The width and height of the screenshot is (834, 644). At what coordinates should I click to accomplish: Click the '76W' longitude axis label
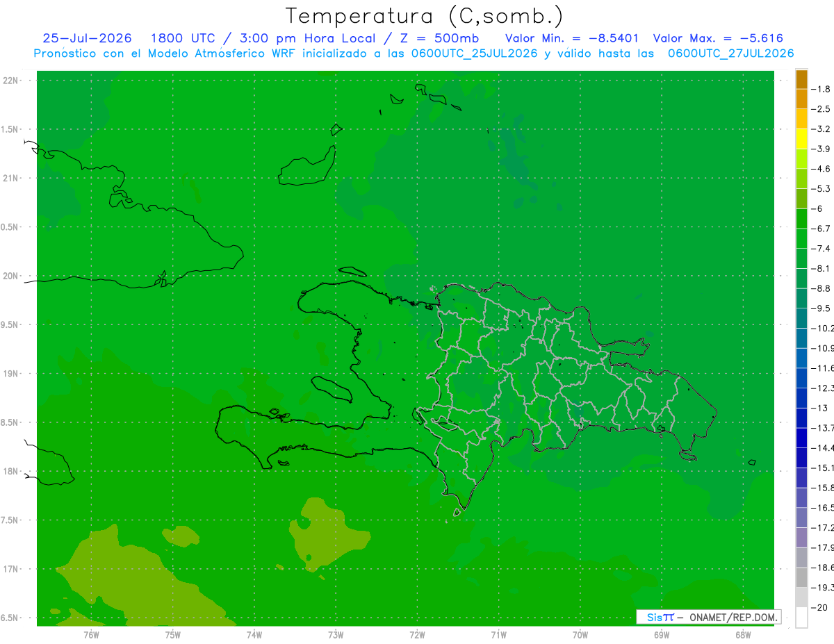(91, 635)
